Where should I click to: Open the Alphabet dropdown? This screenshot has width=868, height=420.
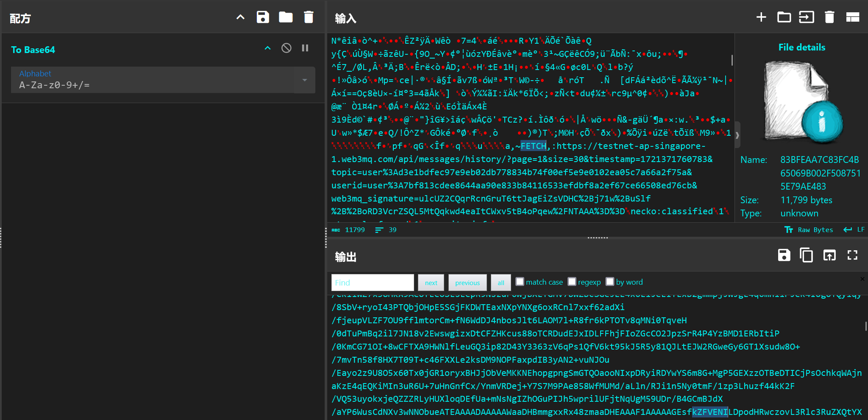click(x=304, y=80)
